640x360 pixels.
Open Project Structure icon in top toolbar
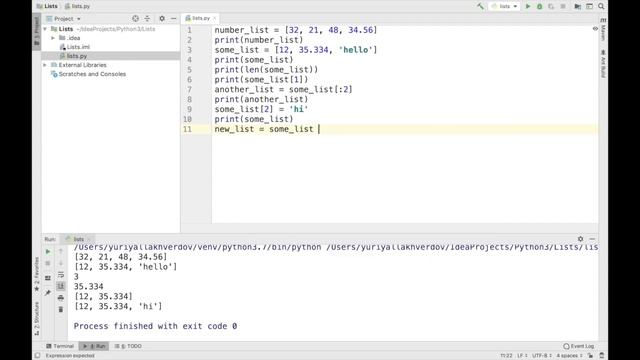pyautogui.click(x=577, y=6)
